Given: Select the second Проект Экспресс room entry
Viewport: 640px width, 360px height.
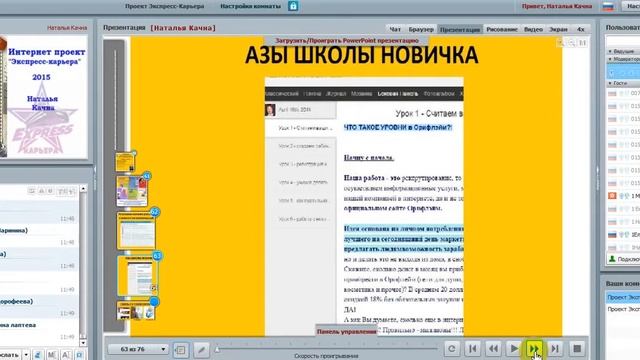Looking at the screenshot, I should point(623,309).
